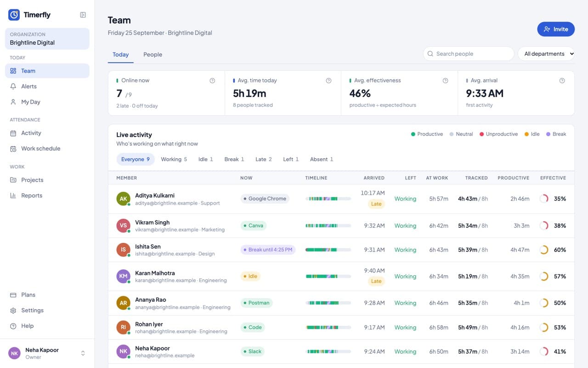Click the Invite button

556,29
